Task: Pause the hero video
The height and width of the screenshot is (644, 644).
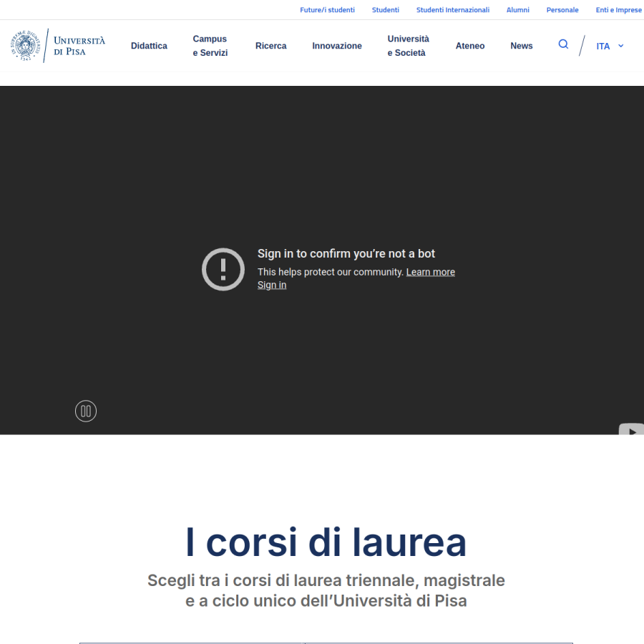Action: click(x=86, y=411)
